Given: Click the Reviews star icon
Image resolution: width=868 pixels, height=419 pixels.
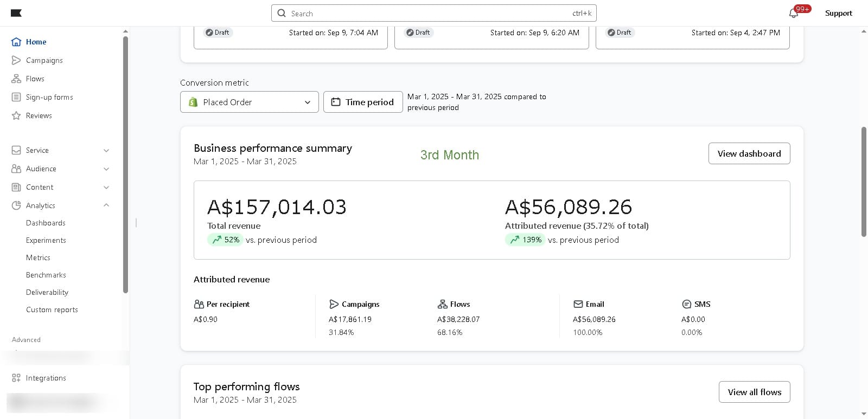Looking at the screenshot, I should point(16,115).
